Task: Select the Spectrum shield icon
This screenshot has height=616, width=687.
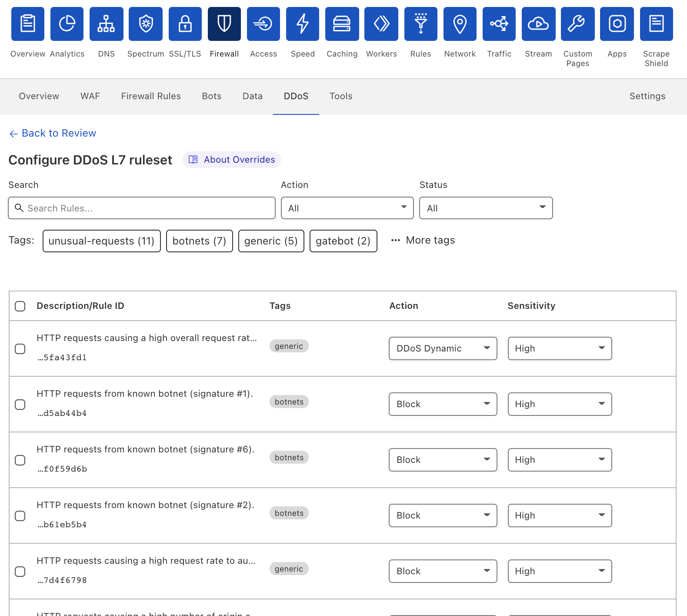Action: [x=146, y=24]
